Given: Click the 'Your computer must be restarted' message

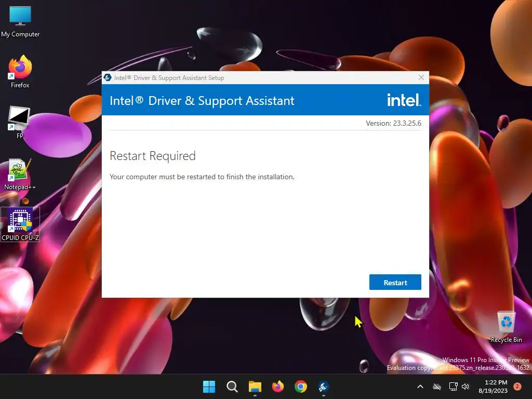Looking at the screenshot, I should [x=202, y=177].
